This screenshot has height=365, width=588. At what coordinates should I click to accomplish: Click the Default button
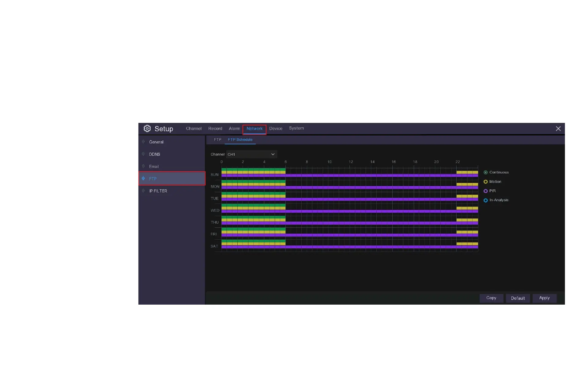click(x=518, y=298)
